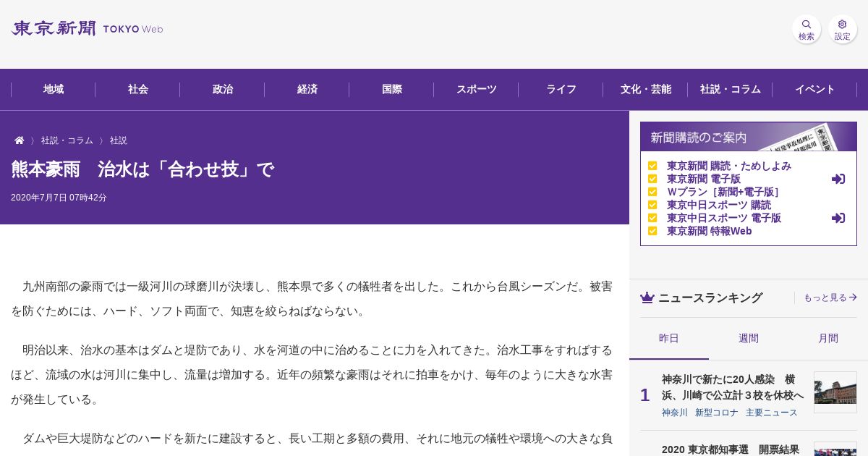
Task: Click thumbnail of the 神奈川 ranking article
Action: tap(835, 392)
